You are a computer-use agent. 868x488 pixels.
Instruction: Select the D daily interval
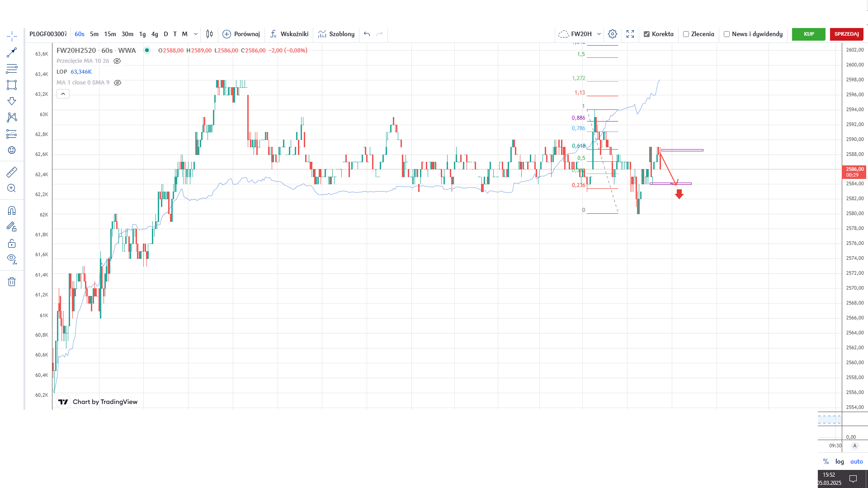[x=166, y=34]
